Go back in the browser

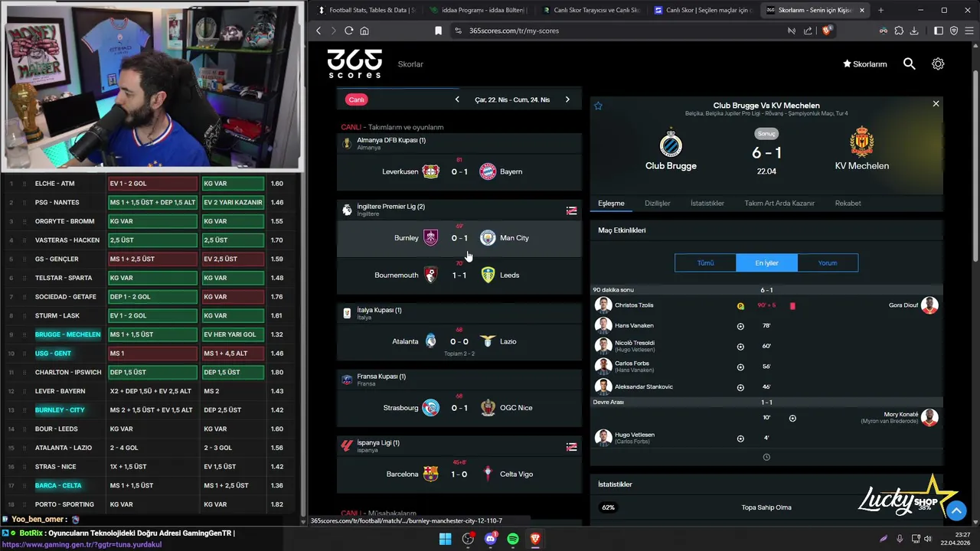[318, 31]
